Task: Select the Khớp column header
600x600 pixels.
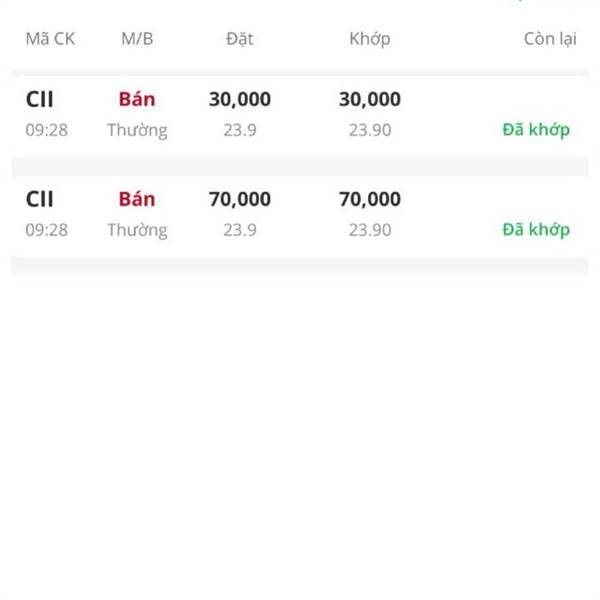Action: point(370,39)
